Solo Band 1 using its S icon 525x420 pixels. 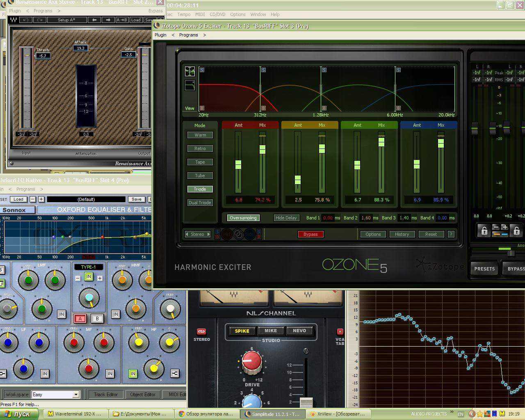coord(202,70)
